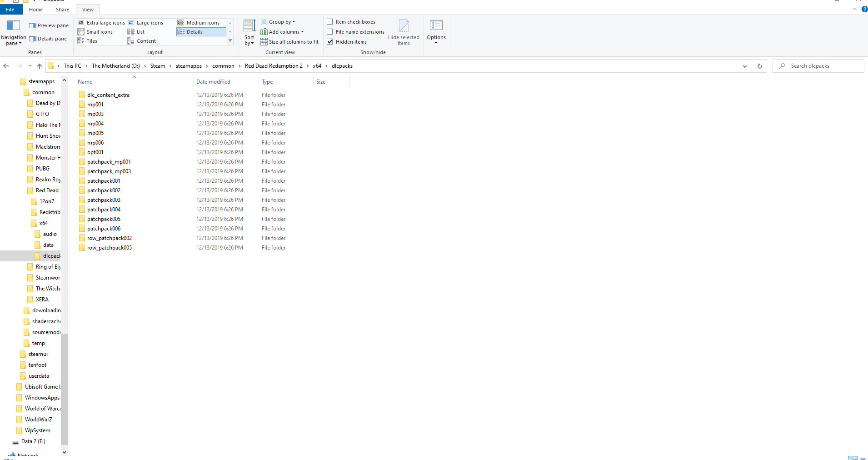
Task: Open the address bar history dropdown
Action: (744, 66)
